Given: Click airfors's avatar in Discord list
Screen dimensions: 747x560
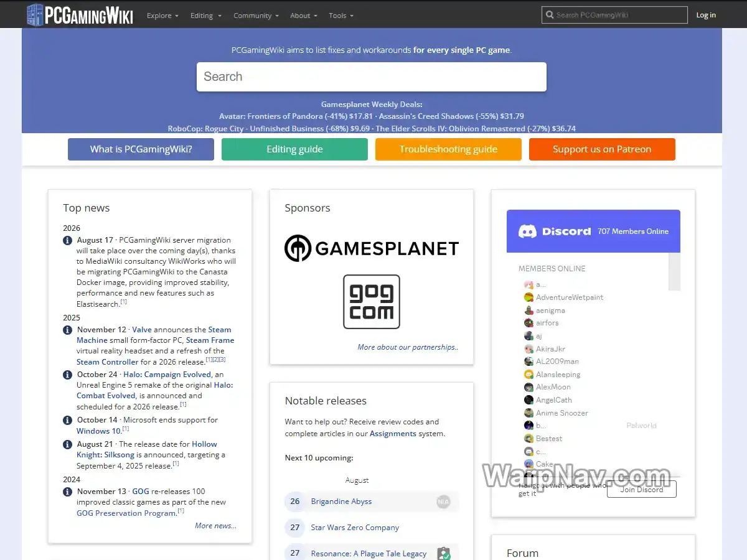Looking at the screenshot, I should click(529, 323).
